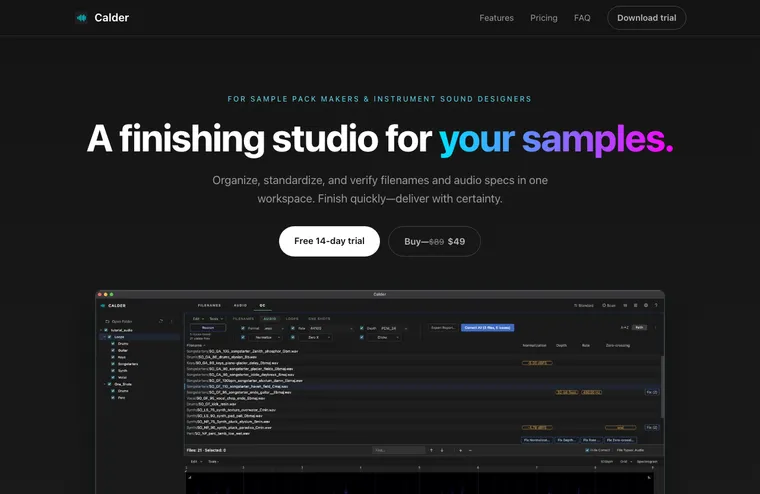
Task: Collapse the One_Shots folder tree arrow
Action: point(104,384)
